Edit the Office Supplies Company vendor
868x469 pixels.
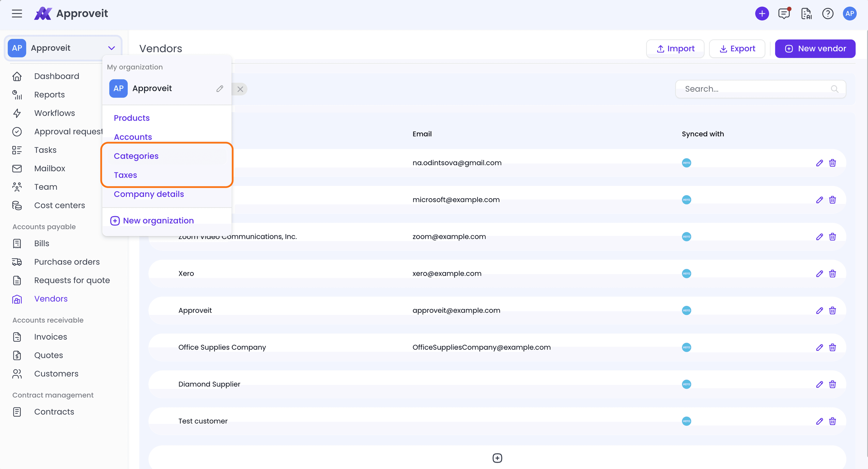click(x=819, y=347)
